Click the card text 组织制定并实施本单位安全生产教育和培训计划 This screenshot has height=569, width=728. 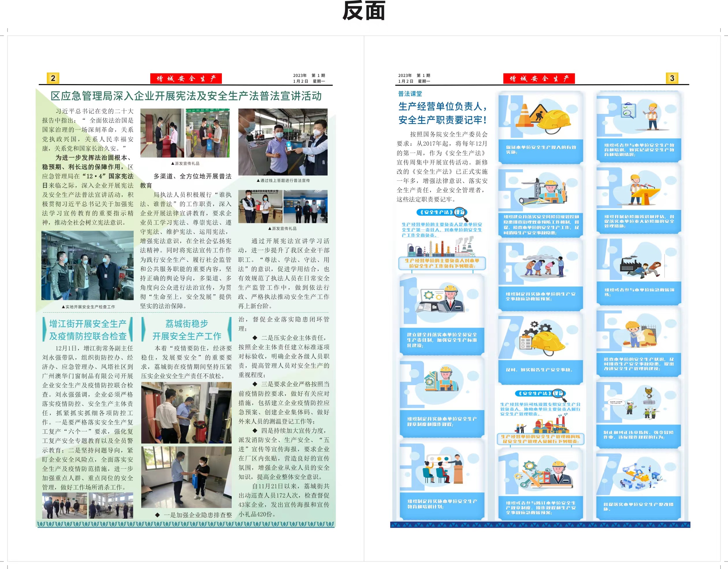pos(442,504)
